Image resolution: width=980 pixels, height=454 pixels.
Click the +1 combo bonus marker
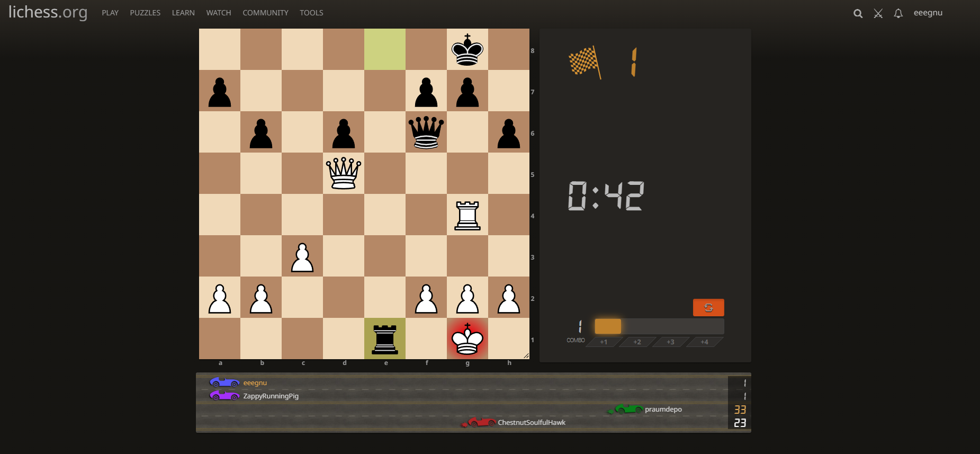pyautogui.click(x=604, y=342)
